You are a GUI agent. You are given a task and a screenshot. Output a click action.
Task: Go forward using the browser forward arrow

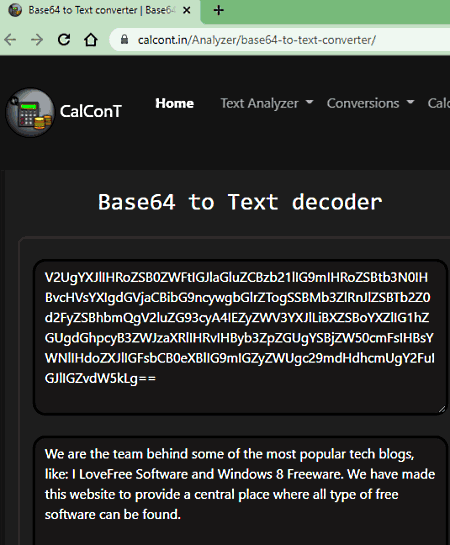[37, 40]
